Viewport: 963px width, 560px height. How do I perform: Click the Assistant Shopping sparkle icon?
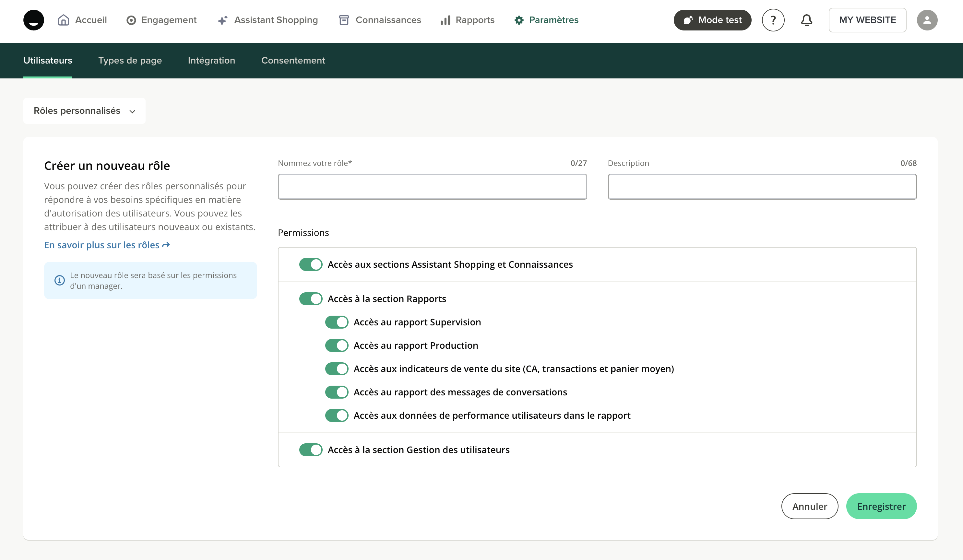pos(223,20)
